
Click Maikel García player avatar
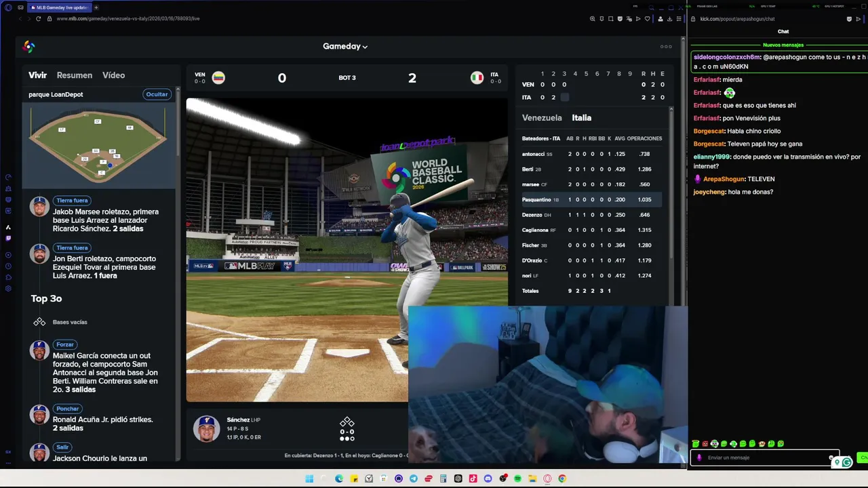coord(39,350)
